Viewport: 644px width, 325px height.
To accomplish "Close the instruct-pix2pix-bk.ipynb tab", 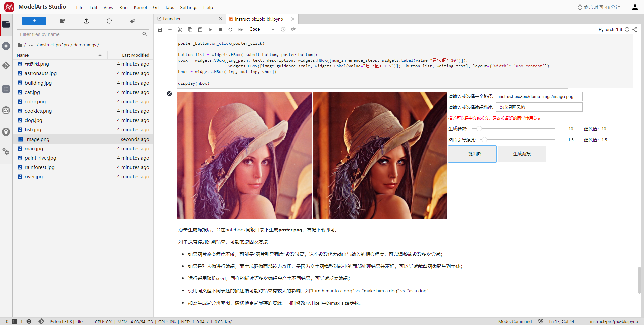I will coord(293,19).
